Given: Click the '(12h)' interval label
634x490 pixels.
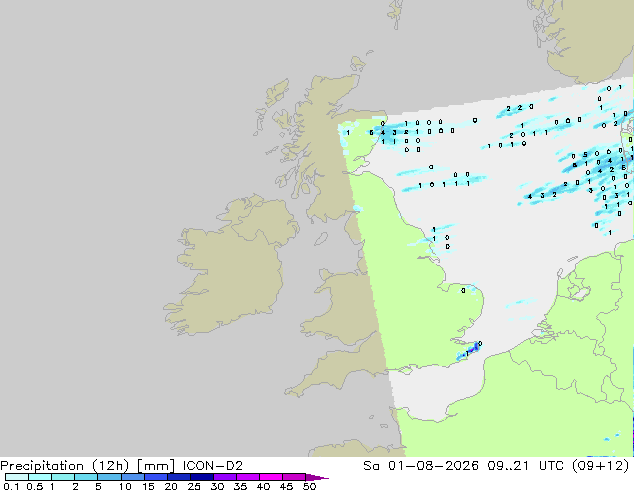Looking at the screenshot, I should coord(110,466).
